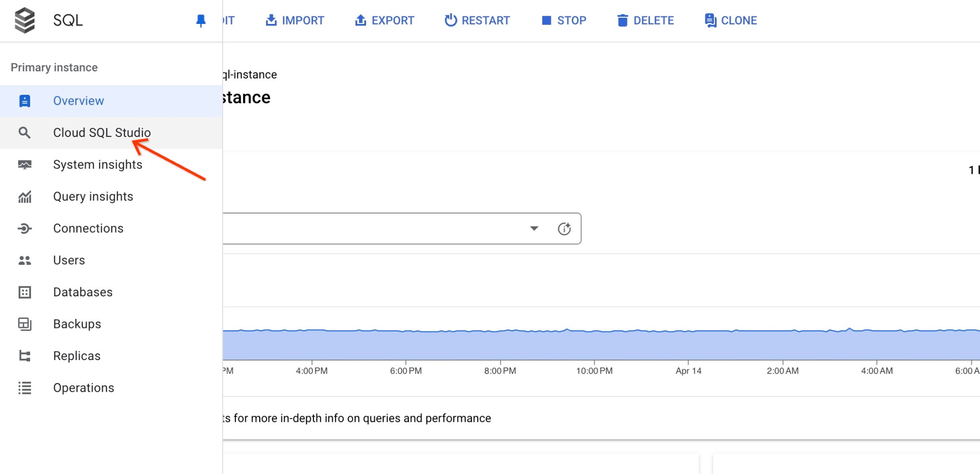The height and width of the screenshot is (474, 980).
Task: Click the CLONE button
Action: point(731,21)
